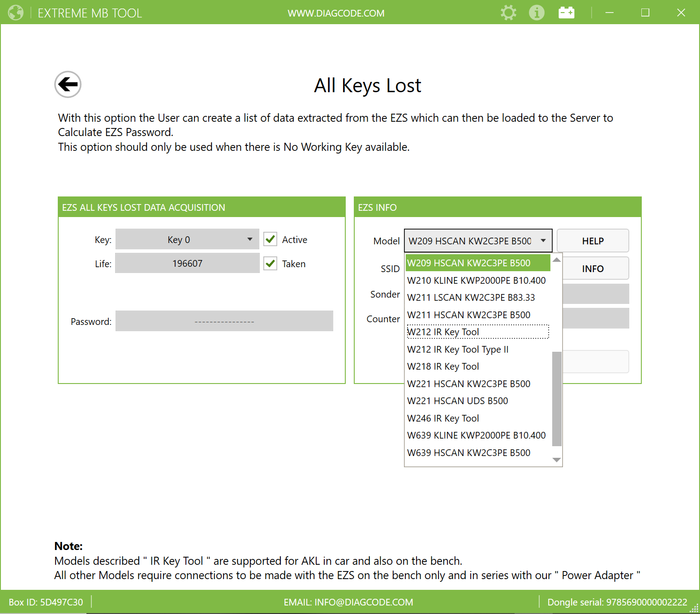Click the dropdown list scrollbar thumb

(x=557, y=399)
